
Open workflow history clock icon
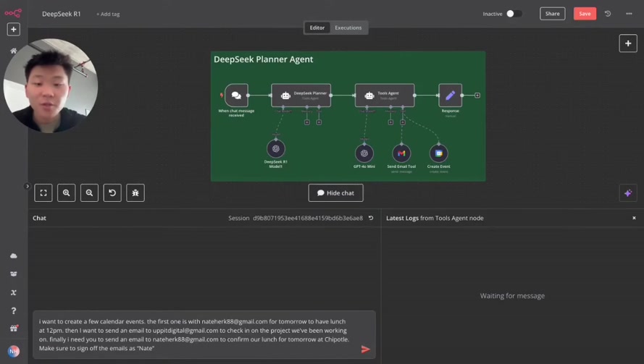(608, 14)
